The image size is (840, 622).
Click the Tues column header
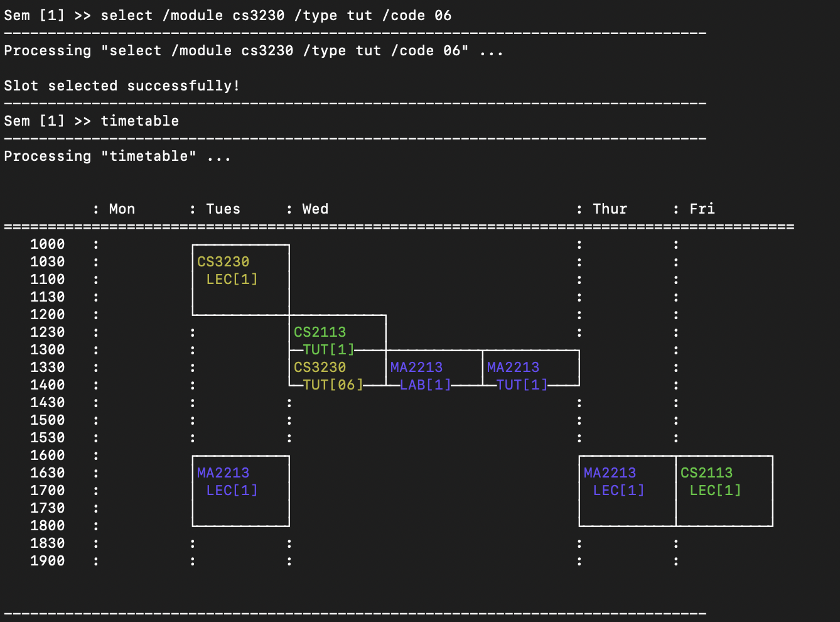coord(223,209)
